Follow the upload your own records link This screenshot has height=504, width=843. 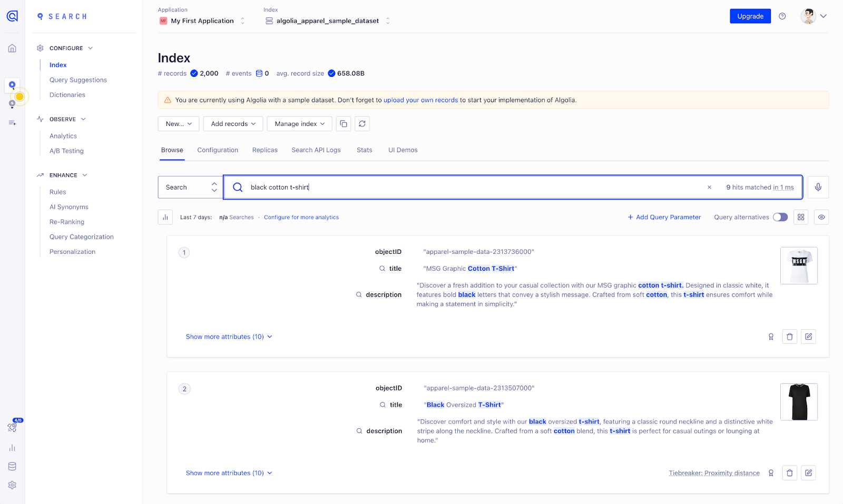pos(420,100)
